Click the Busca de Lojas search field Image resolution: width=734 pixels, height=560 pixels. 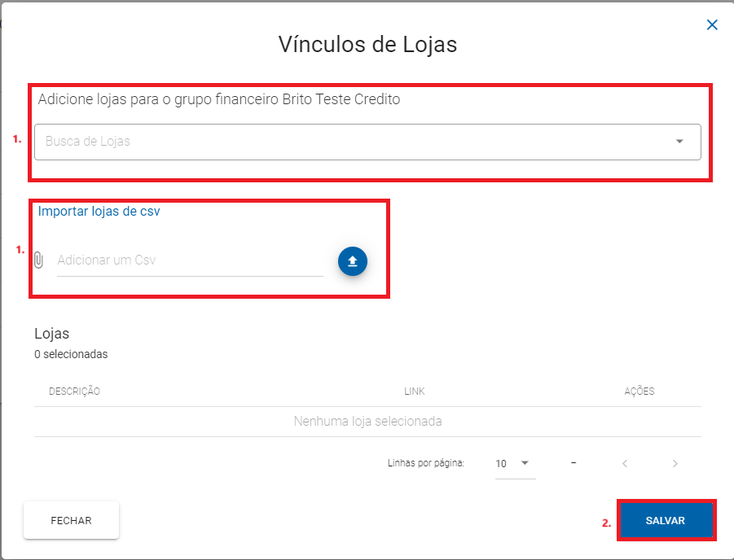point(326,142)
